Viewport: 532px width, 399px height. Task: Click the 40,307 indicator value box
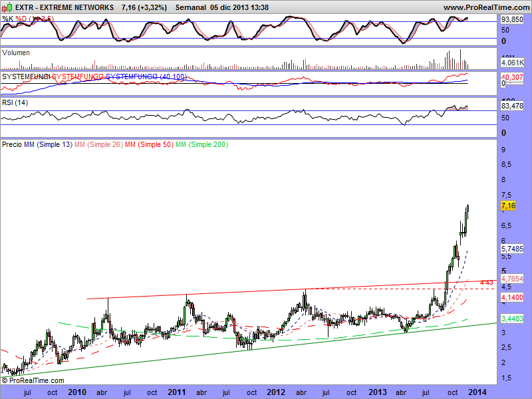[x=512, y=77]
